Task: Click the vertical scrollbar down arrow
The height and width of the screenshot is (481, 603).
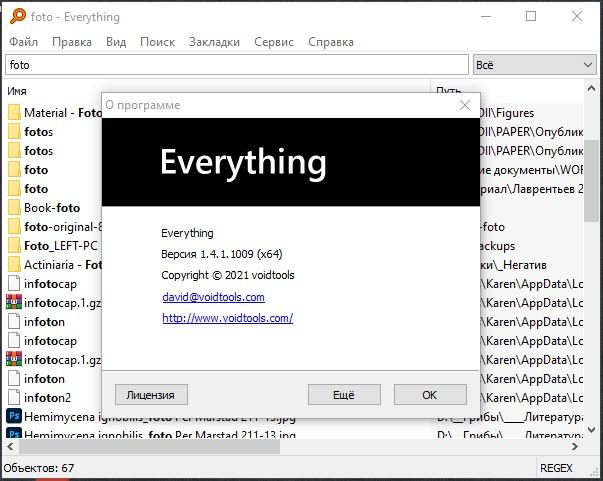Action: (591, 430)
